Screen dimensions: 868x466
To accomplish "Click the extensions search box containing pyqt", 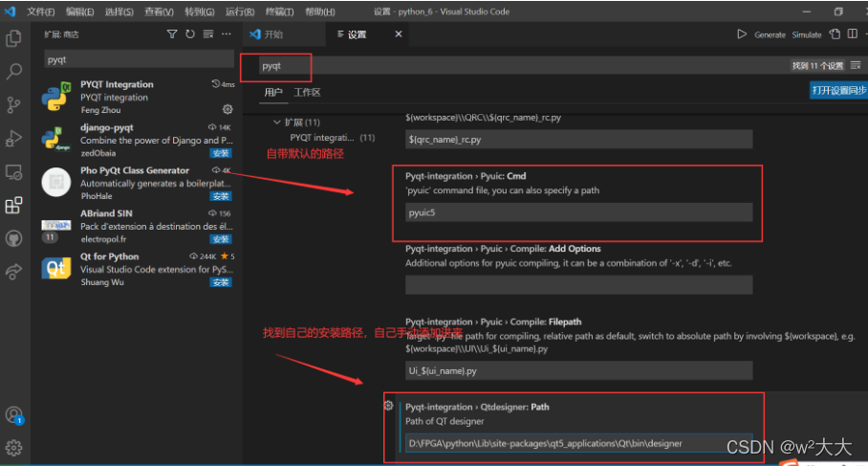I will pos(139,59).
